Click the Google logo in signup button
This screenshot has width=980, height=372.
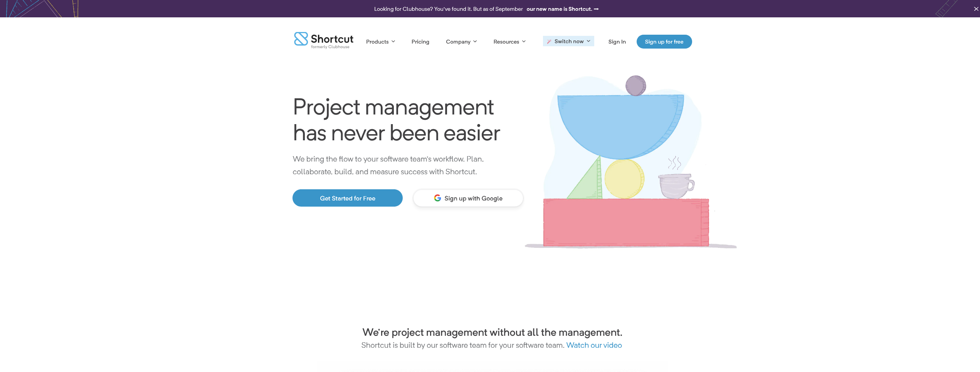coord(437,198)
